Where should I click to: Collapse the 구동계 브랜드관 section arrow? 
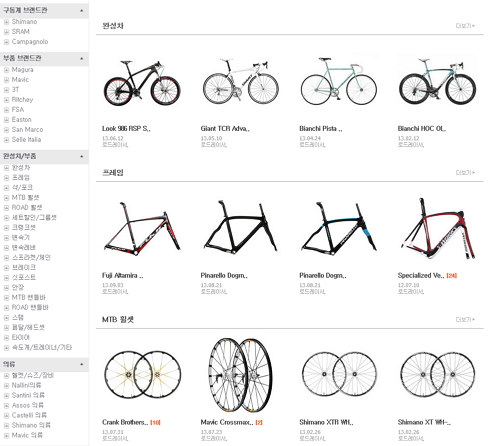(x=82, y=11)
